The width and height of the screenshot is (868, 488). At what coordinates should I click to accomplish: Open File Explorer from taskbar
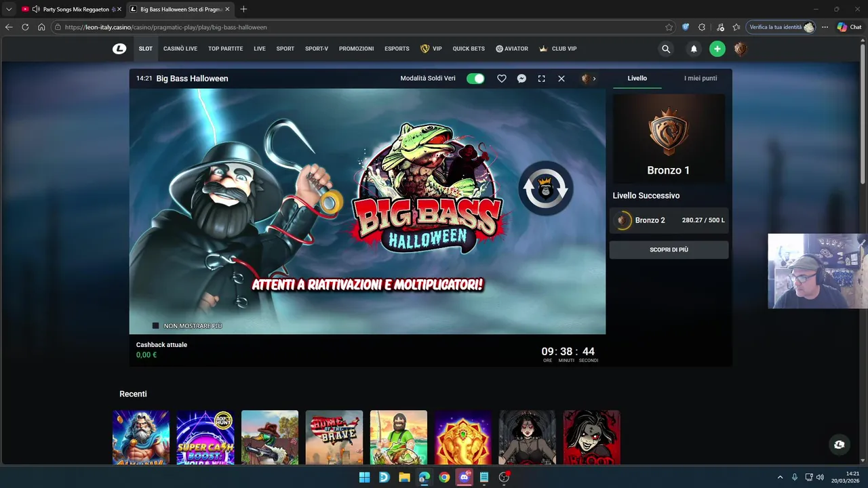pos(404,477)
